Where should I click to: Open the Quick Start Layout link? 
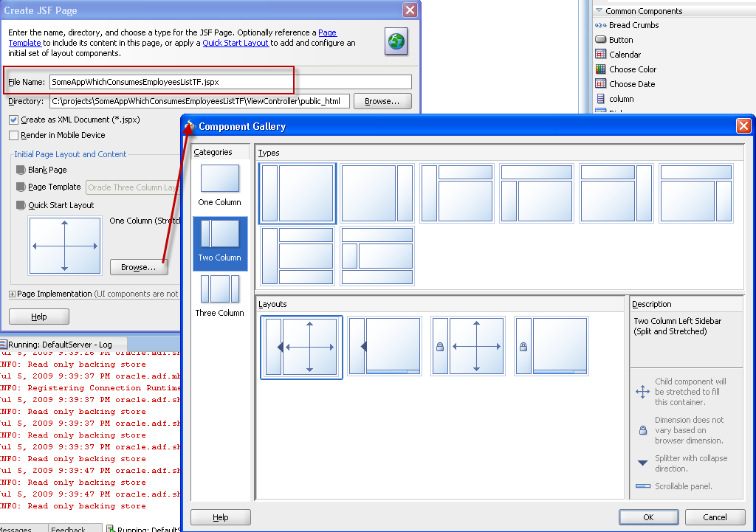click(236, 43)
